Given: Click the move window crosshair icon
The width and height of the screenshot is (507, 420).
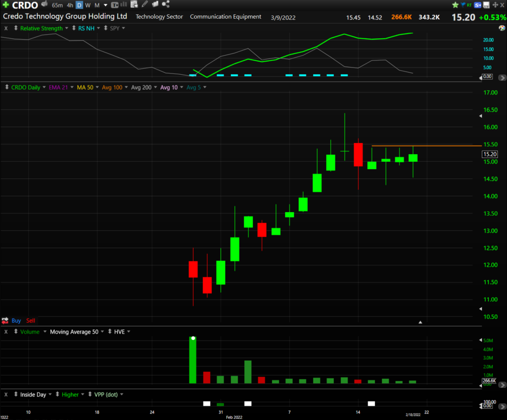Looking at the screenshot, I should pyautogui.click(x=495, y=5).
